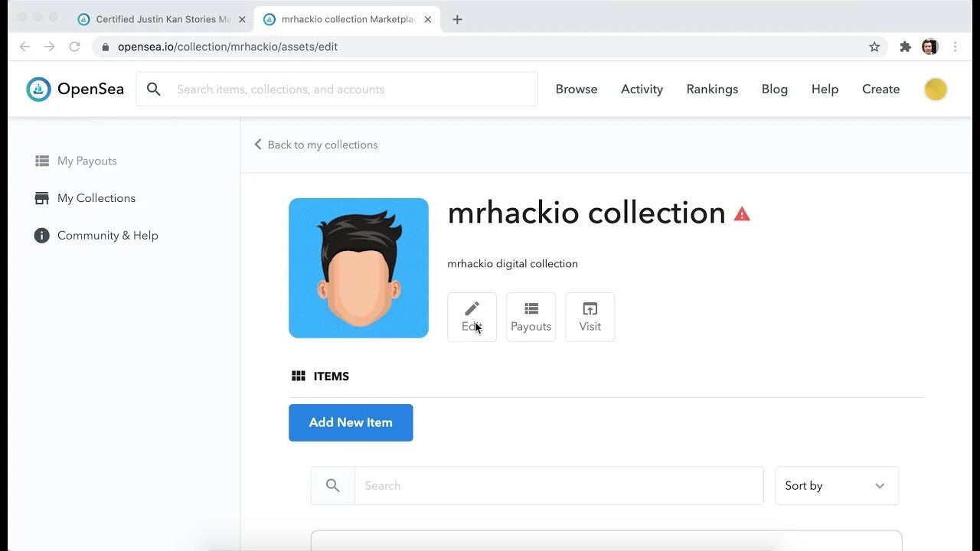This screenshot has width=980, height=551.
Task: Close the mrhackio collection tab
Action: tap(428, 19)
